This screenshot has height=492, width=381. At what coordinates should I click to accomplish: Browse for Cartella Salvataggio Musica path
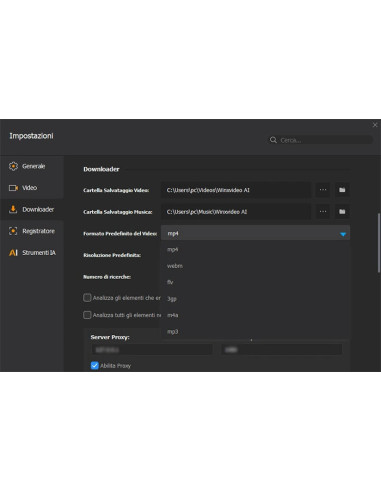(x=323, y=212)
